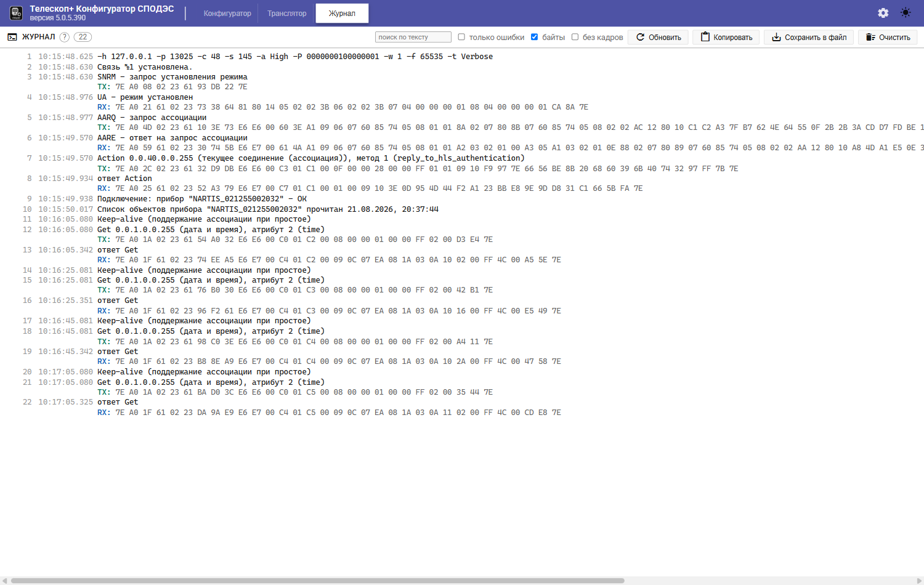Select 'SNRM – запрос установления режима' line

(172, 77)
